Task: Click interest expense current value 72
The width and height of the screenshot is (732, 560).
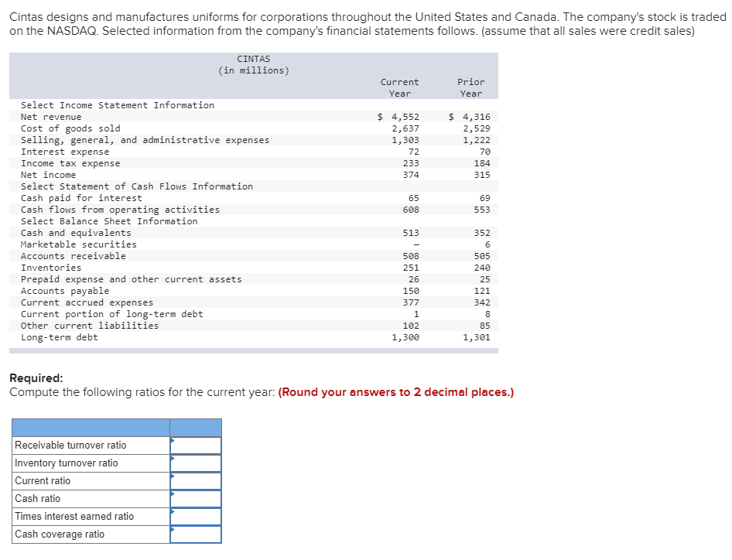Action: point(414,152)
